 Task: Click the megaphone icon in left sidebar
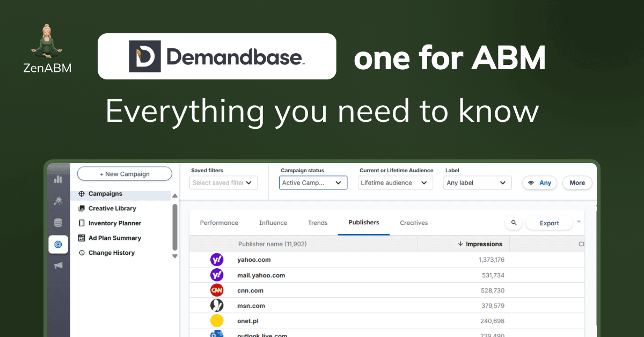(58, 265)
